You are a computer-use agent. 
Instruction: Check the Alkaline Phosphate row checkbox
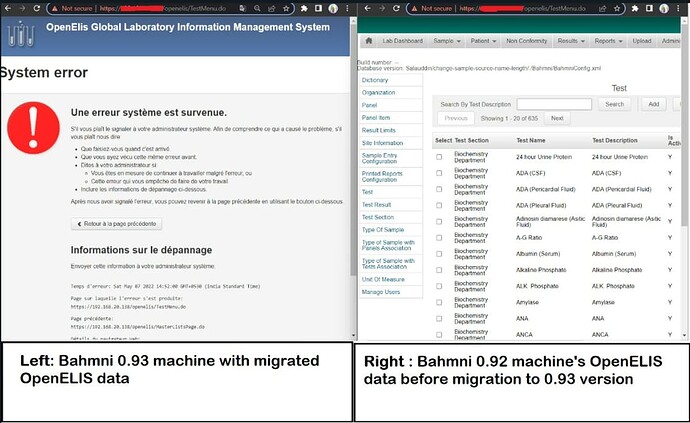click(439, 270)
